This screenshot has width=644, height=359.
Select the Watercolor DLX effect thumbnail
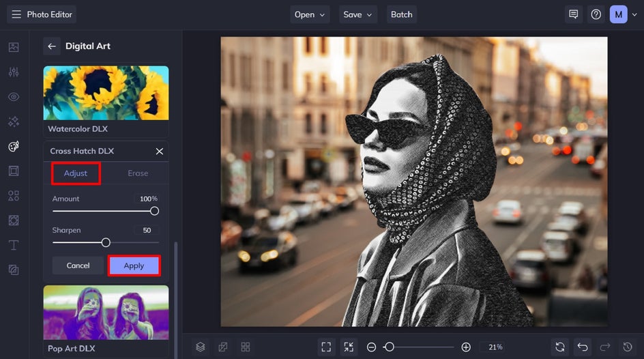click(106, 93)
